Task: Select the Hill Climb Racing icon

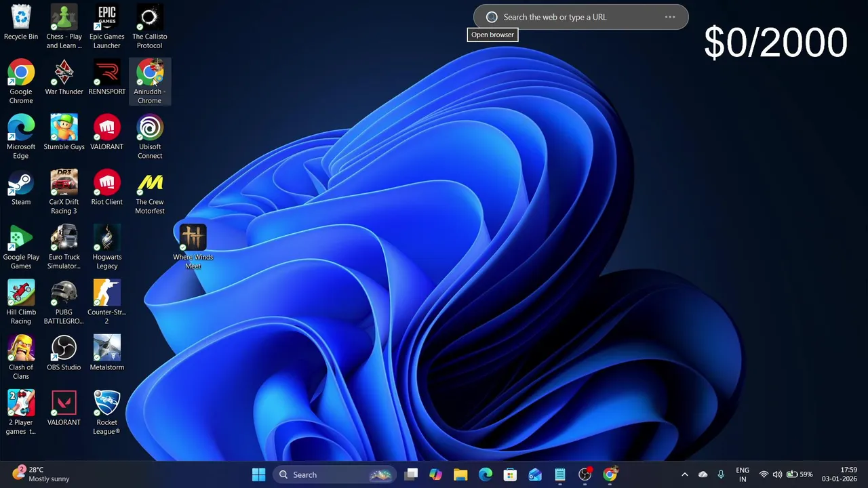Action: [21, 302]
